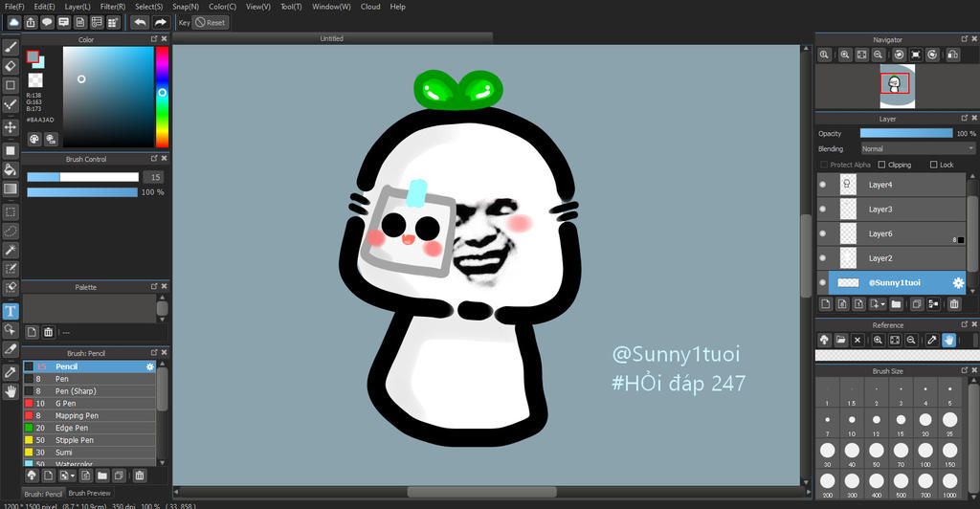Duplicate the current layer
Viewport: 980px width, 509px height.
(916, 304)
